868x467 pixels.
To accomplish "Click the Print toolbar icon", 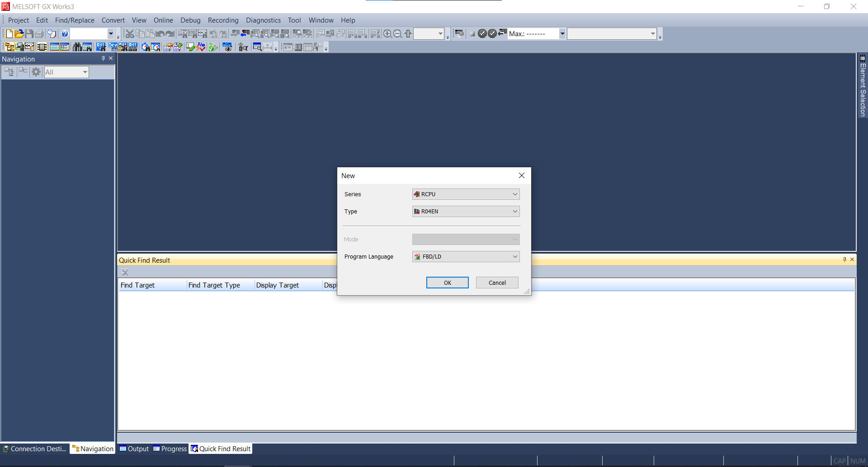I will [x=39, y=33].
